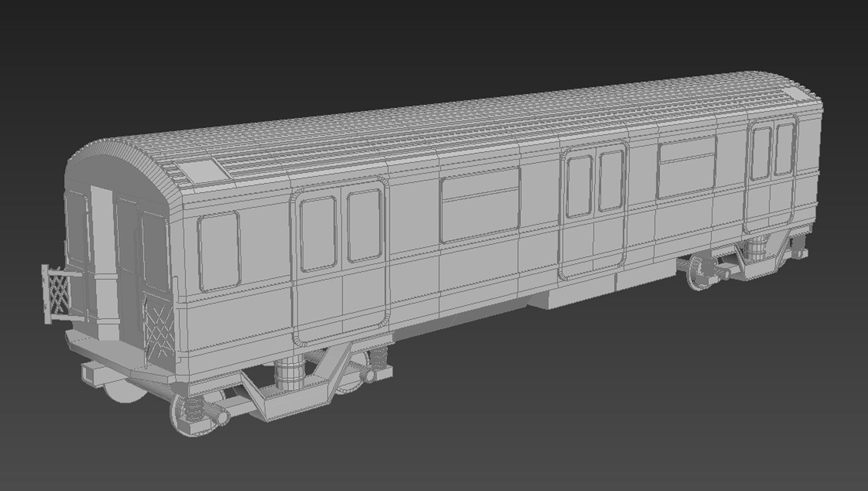Screen dimensions: 868x491
Task: Click the single window nearest the front end
Action: [x=218, y=251]
